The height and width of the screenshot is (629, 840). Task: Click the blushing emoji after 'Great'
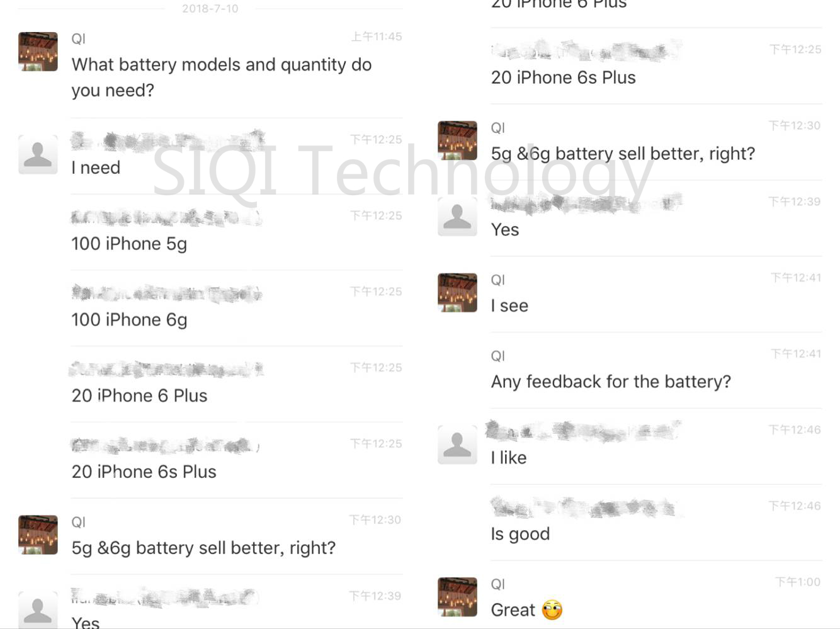coord(552,609)
